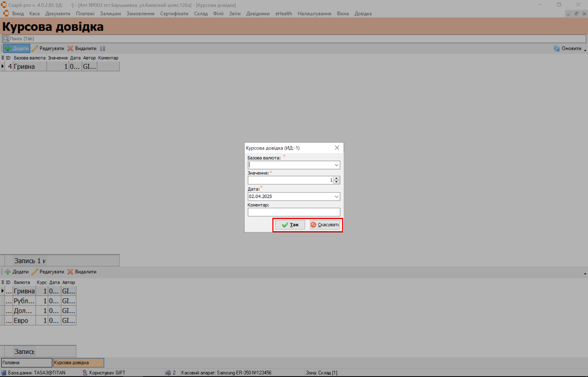Screen dimensions: 588x377
Task: Click the red X Видалити in lower toolbar
Action: [70, 272]
